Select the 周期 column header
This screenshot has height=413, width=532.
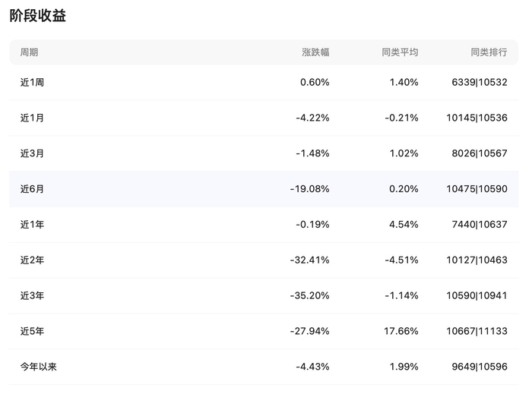click(30, 52)
